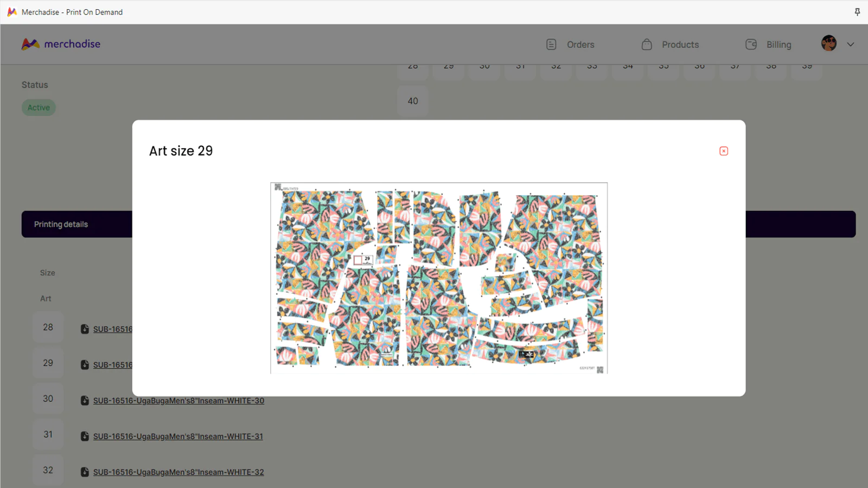Click the user profile avatar
This screenshot has width=868, height=488.
828,43
